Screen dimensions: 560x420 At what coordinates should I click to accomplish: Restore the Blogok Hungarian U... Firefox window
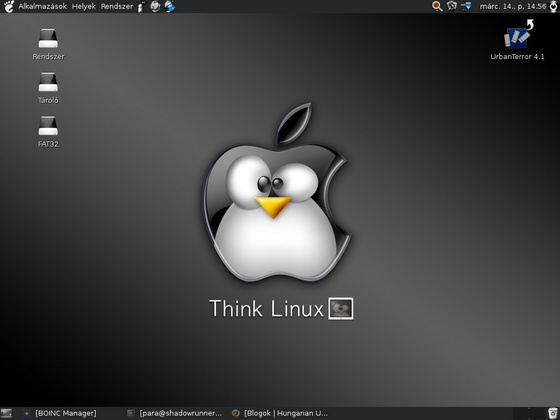[x=279, y=413]
